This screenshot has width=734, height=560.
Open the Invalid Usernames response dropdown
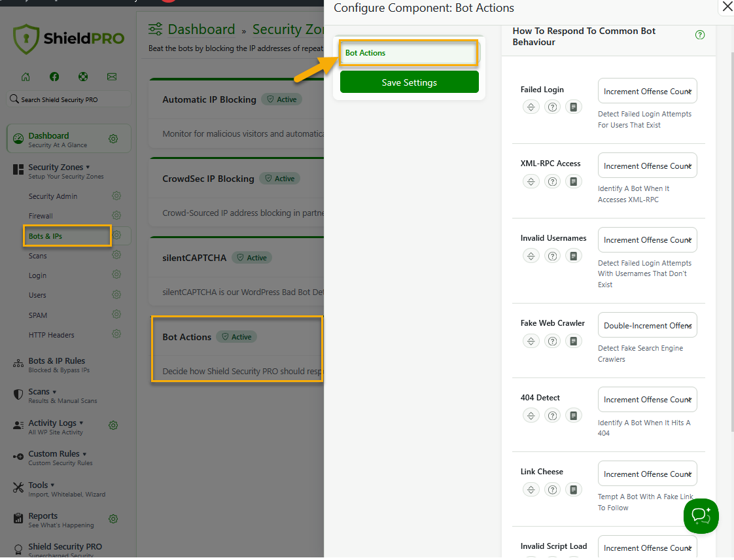648,239
